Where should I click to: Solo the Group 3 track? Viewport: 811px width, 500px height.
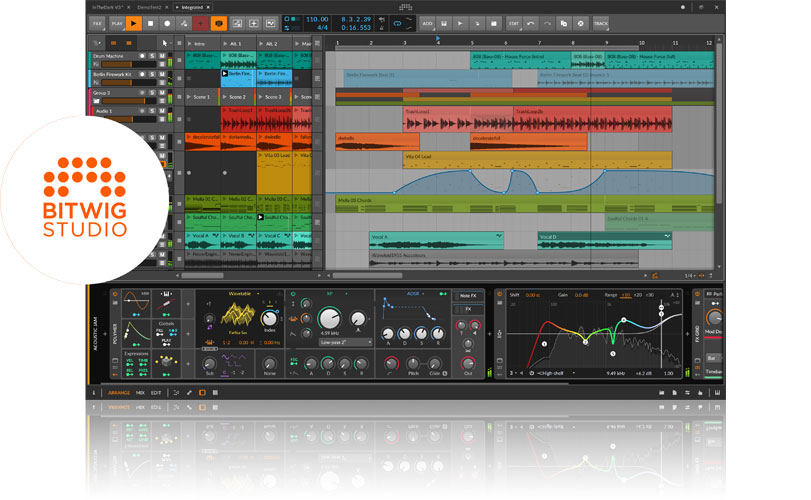(x=151, y=93)
